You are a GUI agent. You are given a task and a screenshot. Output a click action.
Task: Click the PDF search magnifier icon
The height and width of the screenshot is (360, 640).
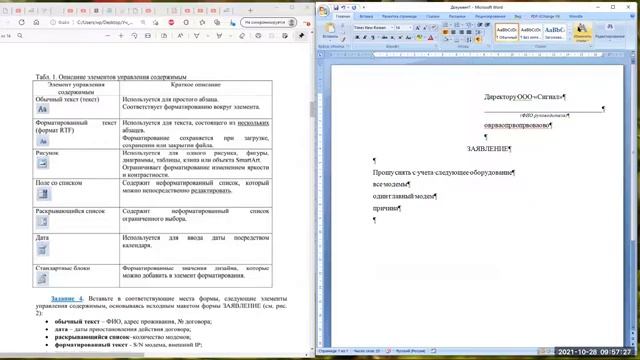[20, 36]
